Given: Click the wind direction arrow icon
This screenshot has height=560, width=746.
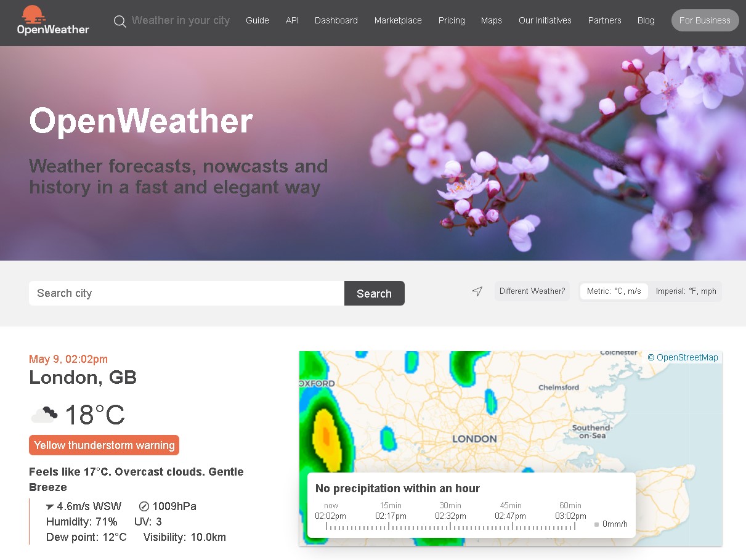Looking at the screenshot, I should 50,506.
